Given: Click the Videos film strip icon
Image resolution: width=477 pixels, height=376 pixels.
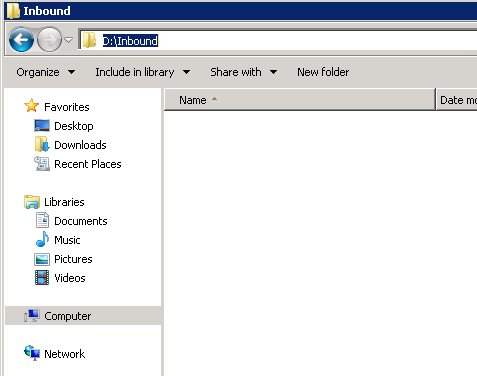Looking at the screenshot, I should 42,277.
